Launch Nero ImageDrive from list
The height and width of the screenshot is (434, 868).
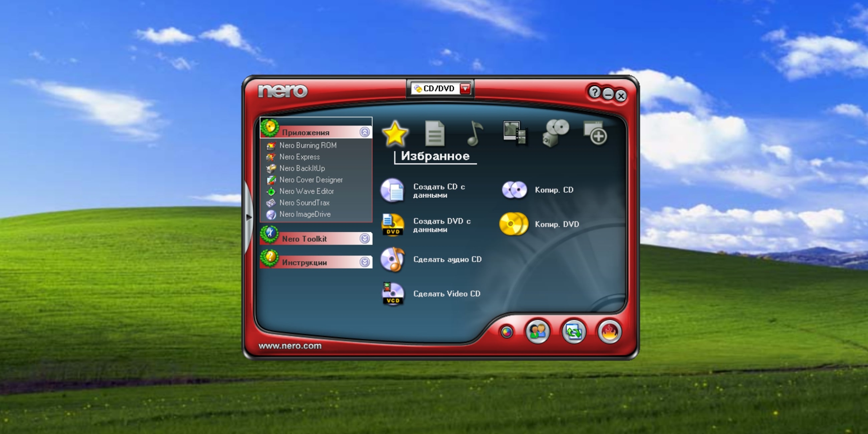(305, 215)
